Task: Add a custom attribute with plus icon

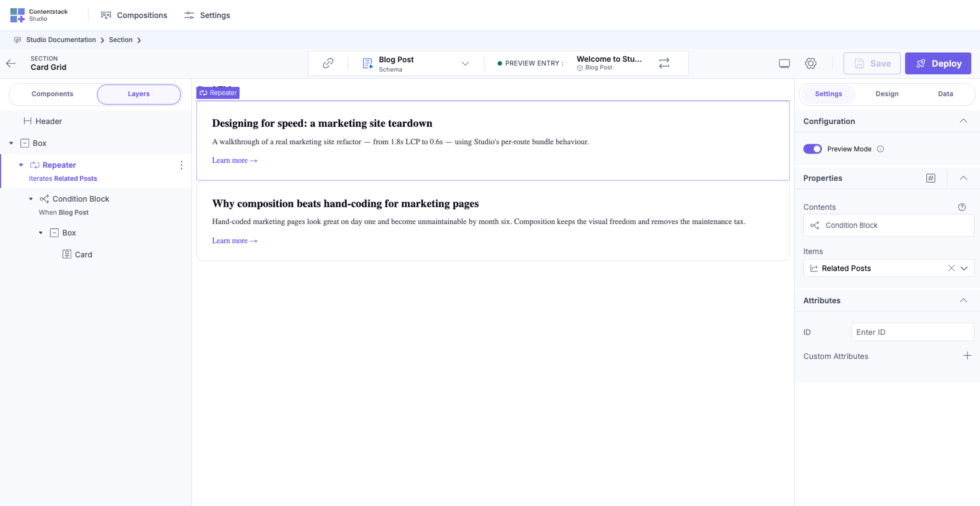Action: click(967, 356)
